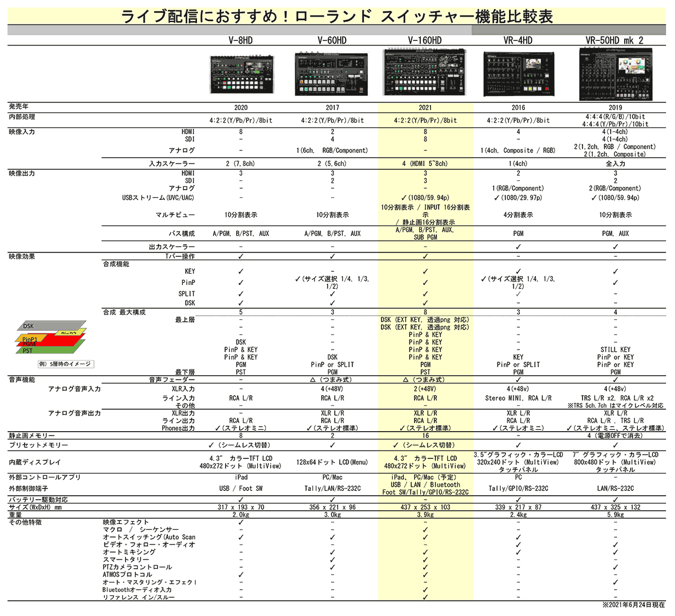Click the Stereo MINI, RCA L/R cell
This screenshot has width=675, height=616.
click(518, 398)
